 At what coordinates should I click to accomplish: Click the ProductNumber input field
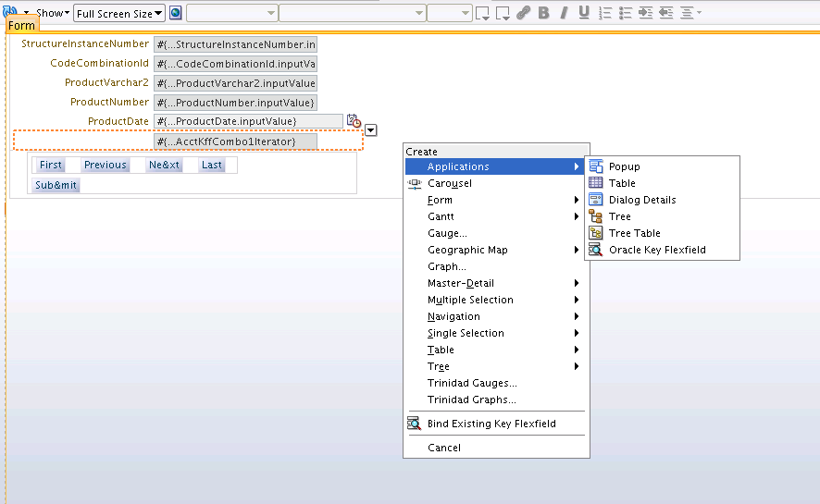pos(235,103)
